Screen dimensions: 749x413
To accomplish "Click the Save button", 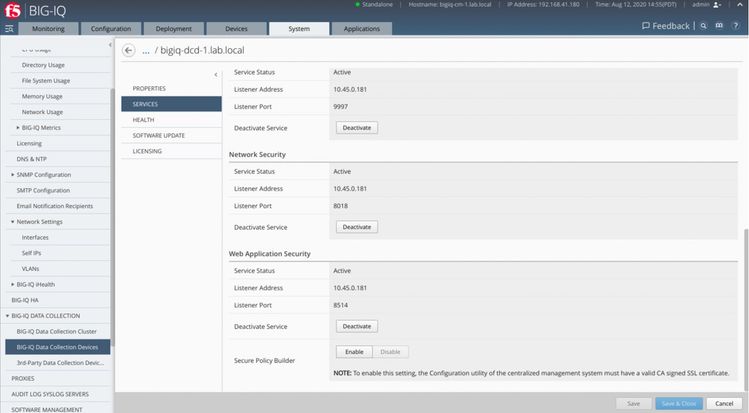I will [633, 404].
